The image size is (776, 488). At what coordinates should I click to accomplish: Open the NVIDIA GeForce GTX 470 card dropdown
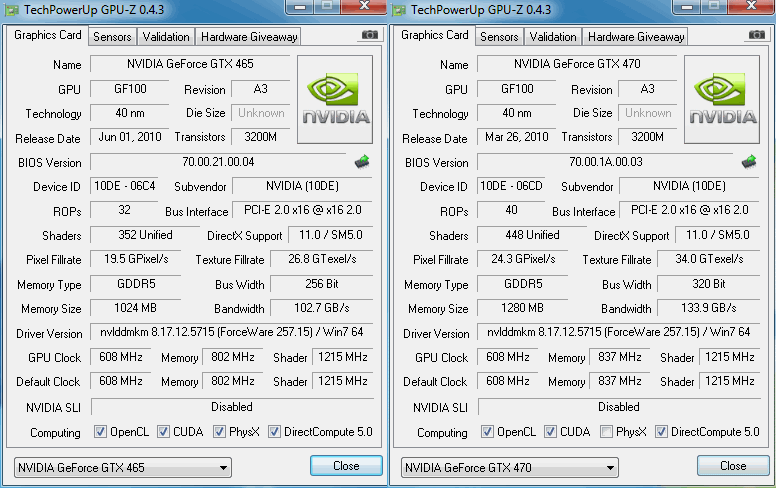[x=510, y=468]
